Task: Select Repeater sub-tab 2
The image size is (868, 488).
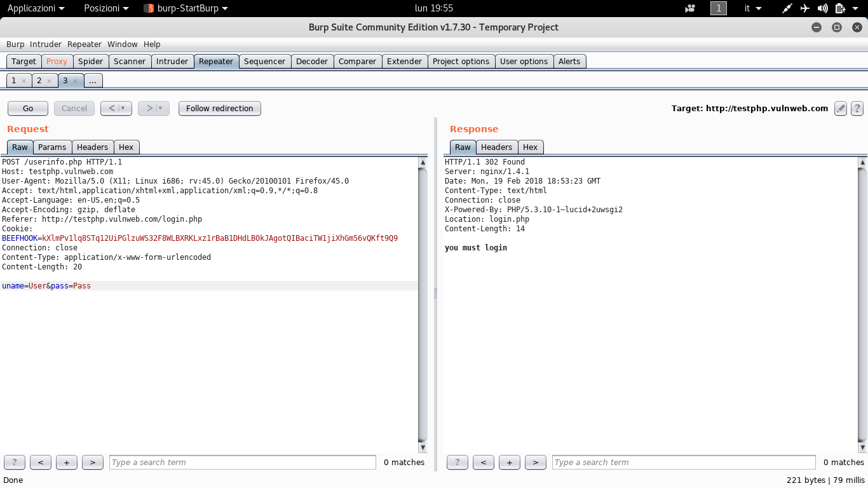Action: 39,81
